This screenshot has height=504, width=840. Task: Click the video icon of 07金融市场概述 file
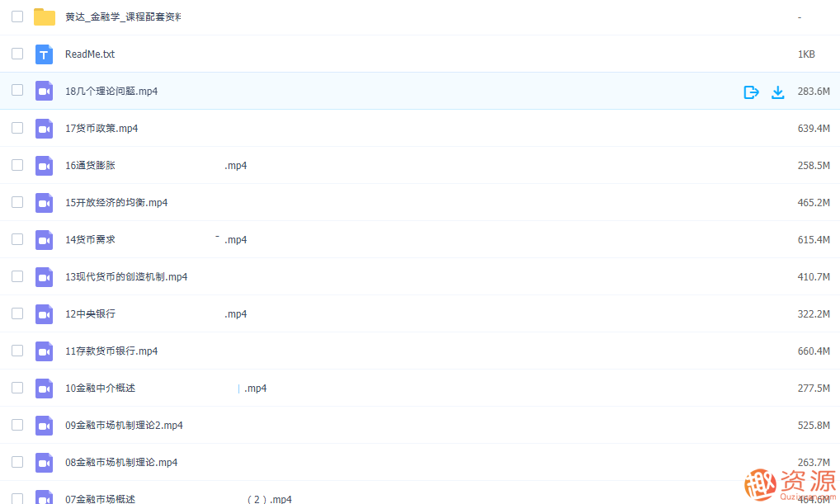coord(44,497)
